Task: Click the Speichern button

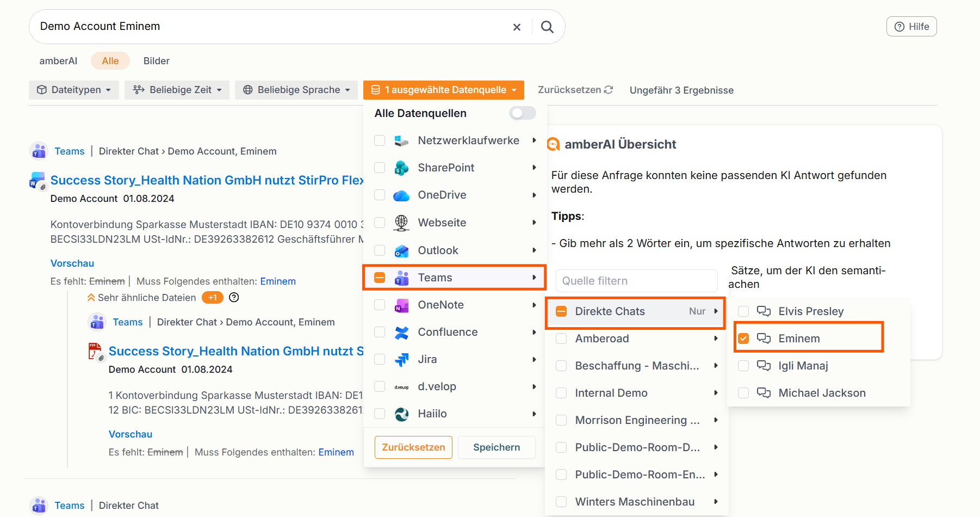Action: click(497, 447)
